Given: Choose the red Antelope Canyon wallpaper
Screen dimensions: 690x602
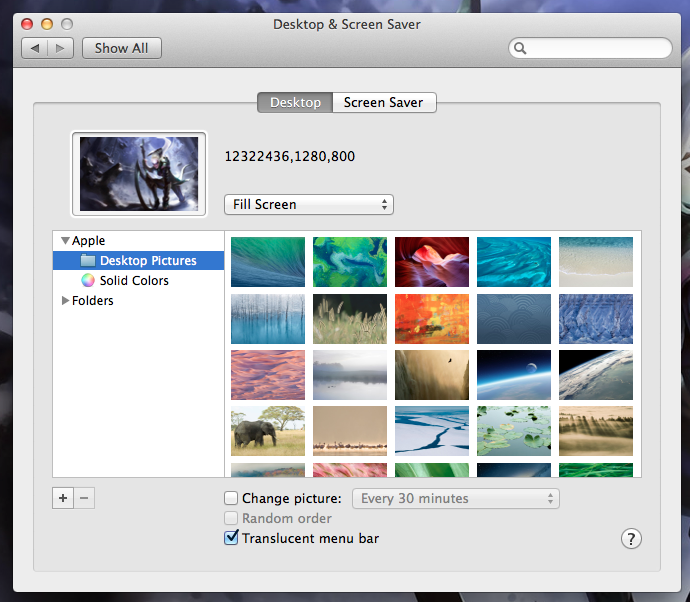Looking at the screenshot, I should tap(432, 262).
